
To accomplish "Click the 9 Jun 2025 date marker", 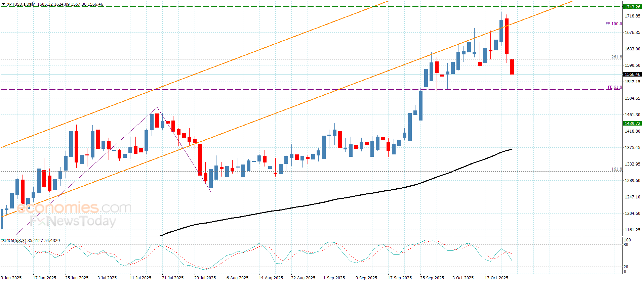I will 11,278.
